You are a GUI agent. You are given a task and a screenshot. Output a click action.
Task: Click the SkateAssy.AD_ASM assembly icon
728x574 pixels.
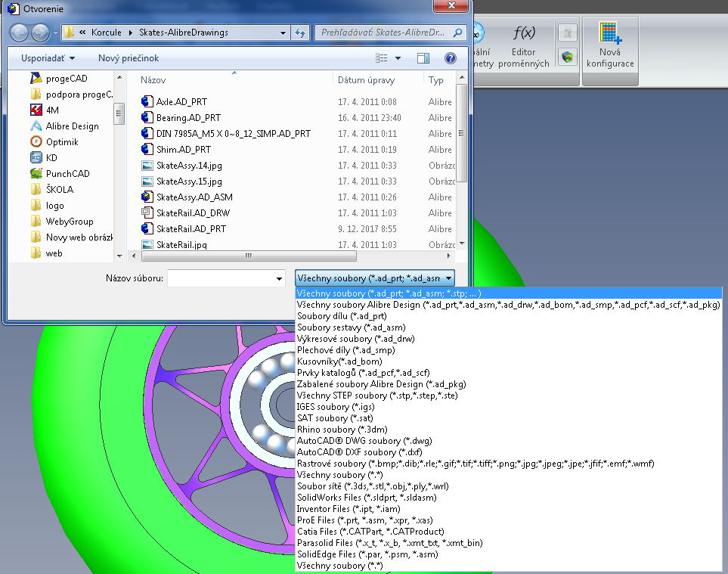coord(147,197)
